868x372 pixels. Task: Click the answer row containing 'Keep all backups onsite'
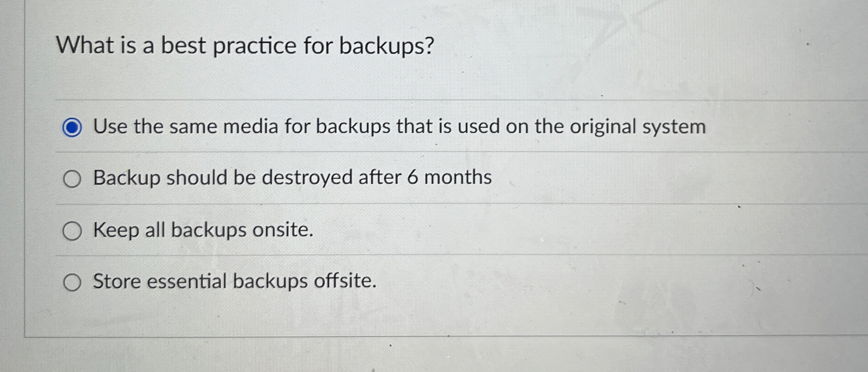coord(203,231)
